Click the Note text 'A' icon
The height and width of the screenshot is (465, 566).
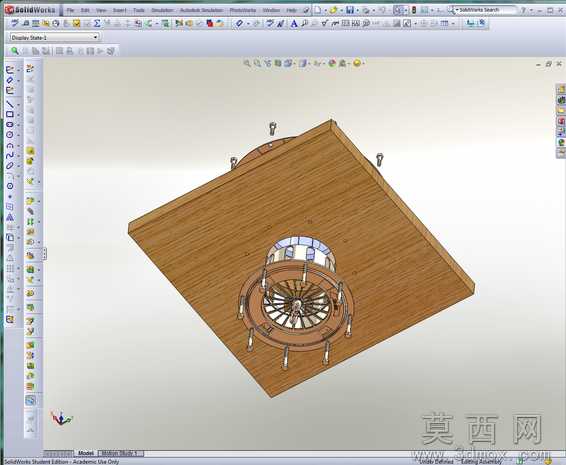click(x=294, y=24)
